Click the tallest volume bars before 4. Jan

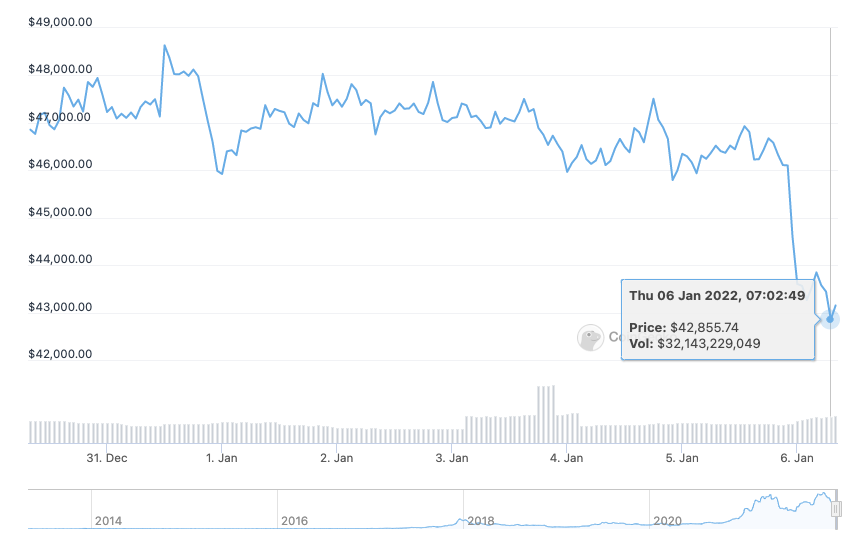(x=546, y=414)
